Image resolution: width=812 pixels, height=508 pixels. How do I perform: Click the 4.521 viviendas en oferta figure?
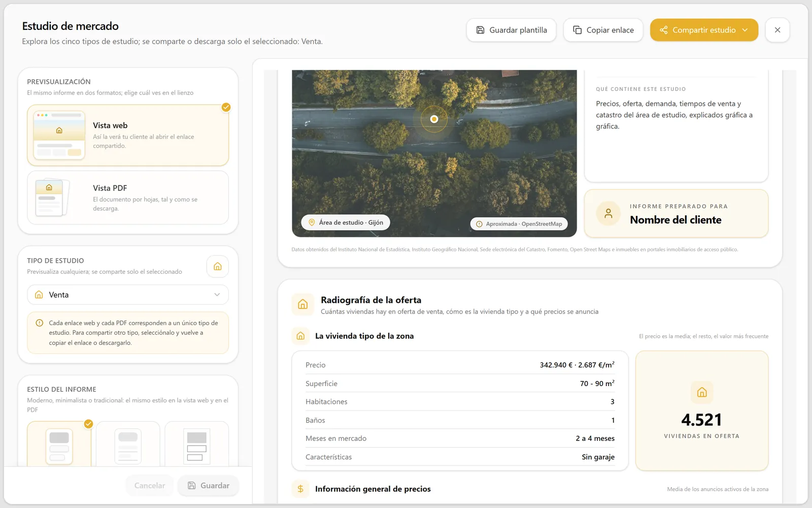[x=701, y=420]
